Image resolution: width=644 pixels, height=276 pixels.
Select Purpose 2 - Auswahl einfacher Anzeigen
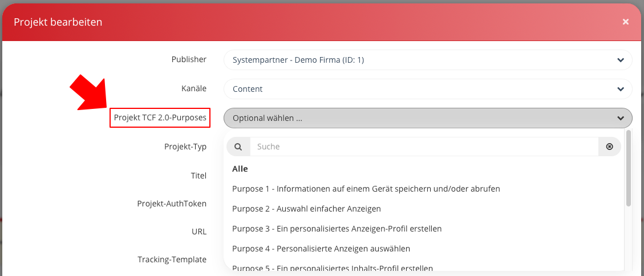pyautogui.click(x=306, y=209)
